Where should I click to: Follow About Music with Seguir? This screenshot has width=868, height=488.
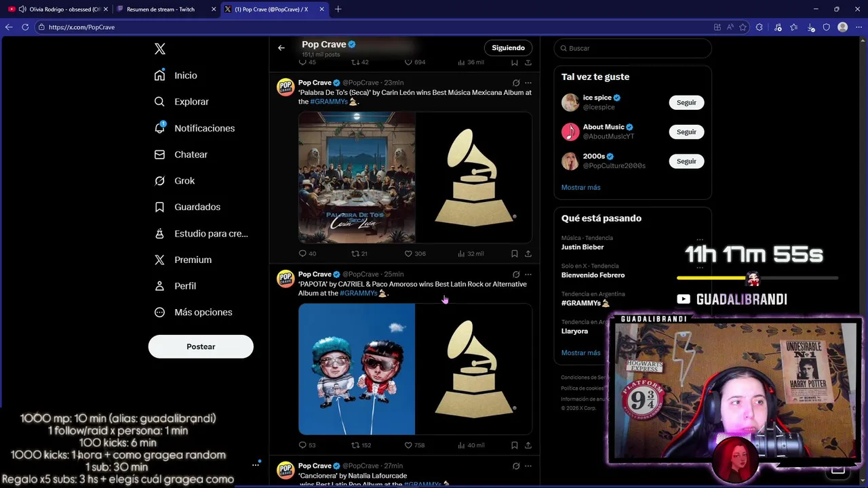(686, 131)
